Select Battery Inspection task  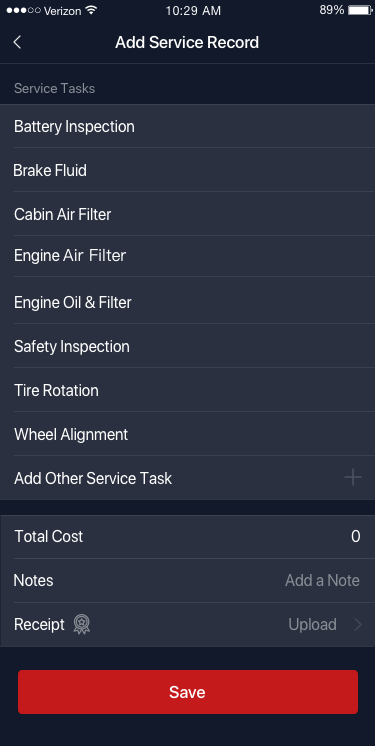(188, 127)
